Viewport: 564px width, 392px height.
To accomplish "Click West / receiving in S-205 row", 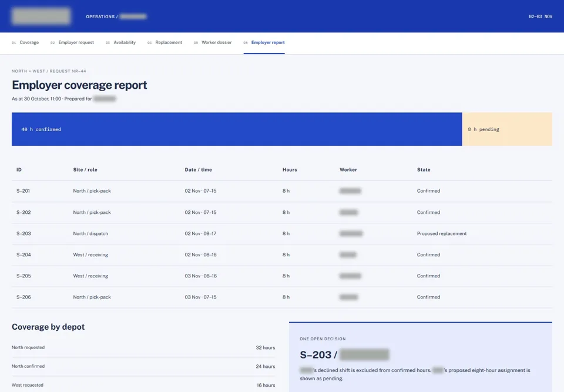I will pos(90,276).
